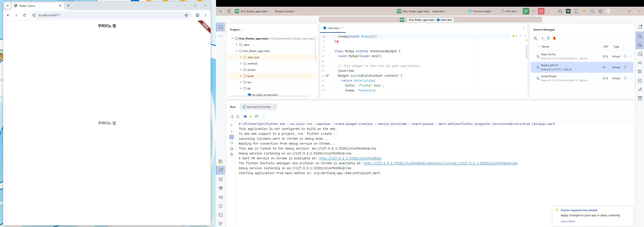Select the main.dart (Chrome) run tab
644x227 pixels.
pos(258,107)
